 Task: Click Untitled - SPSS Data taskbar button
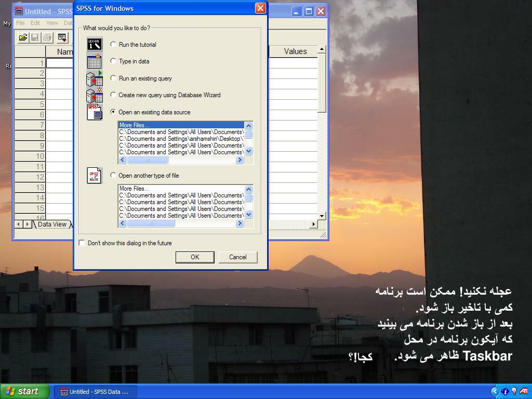96,392
